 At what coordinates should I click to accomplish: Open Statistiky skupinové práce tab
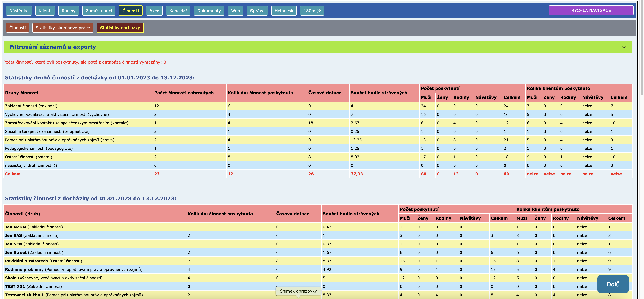(x=63, y=28)
